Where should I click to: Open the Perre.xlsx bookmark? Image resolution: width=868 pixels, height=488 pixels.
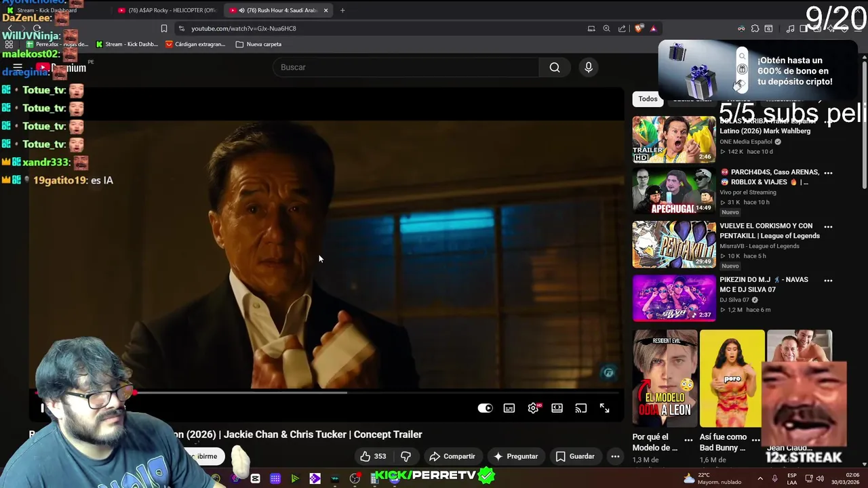pos(57,44)
